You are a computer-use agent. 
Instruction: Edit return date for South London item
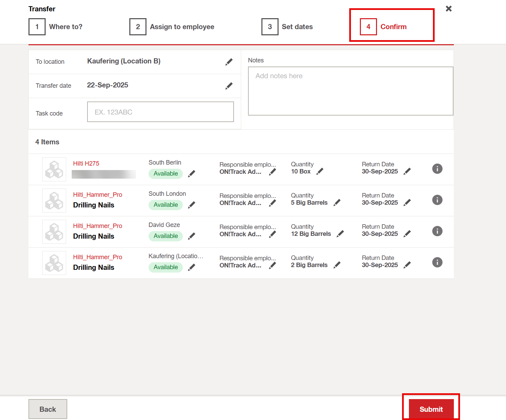[x=407, y=203]
